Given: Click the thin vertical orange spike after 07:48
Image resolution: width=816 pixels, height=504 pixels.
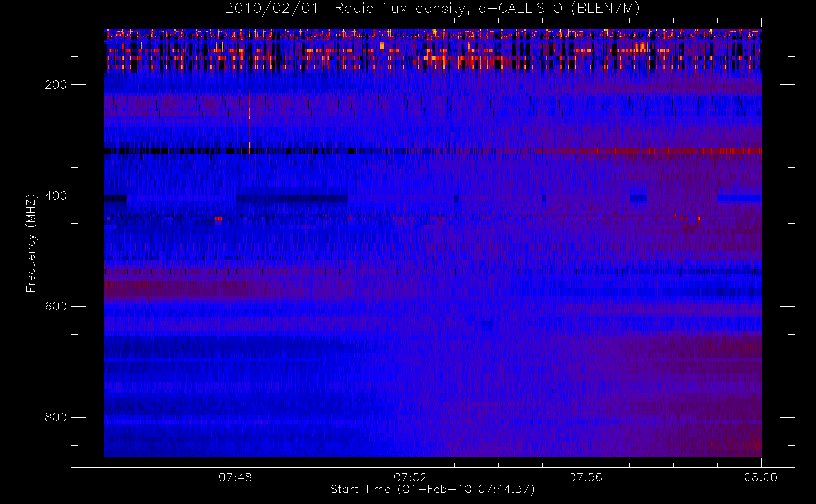Looking at the screenshot, I should coord(249,123).
